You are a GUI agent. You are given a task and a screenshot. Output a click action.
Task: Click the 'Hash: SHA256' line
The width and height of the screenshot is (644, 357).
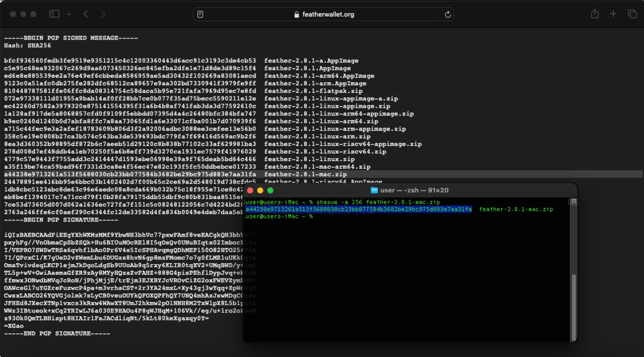[x=27, y=45]
